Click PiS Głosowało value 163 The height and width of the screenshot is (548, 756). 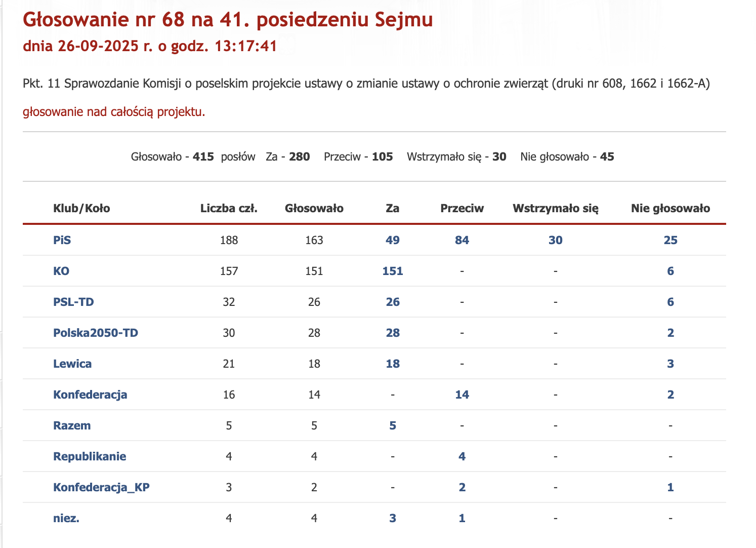tap(314, 240)
